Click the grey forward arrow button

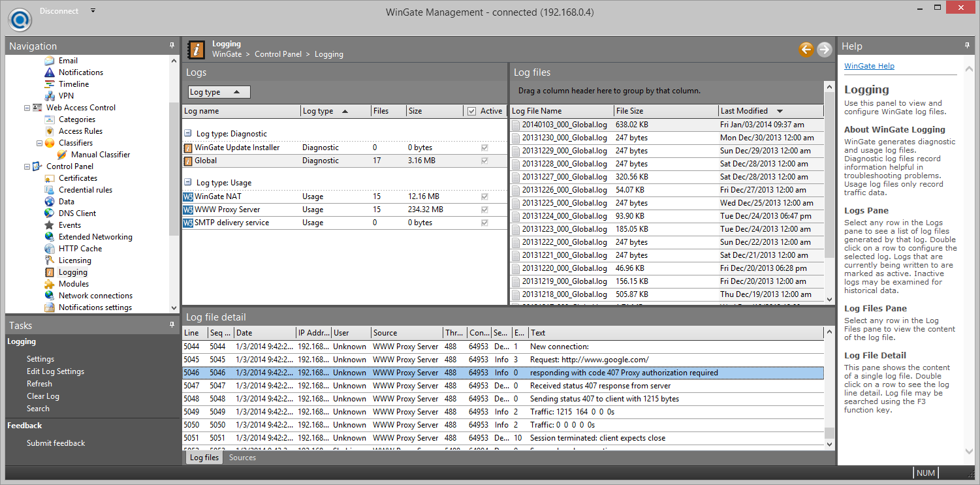tap(825, 49)
